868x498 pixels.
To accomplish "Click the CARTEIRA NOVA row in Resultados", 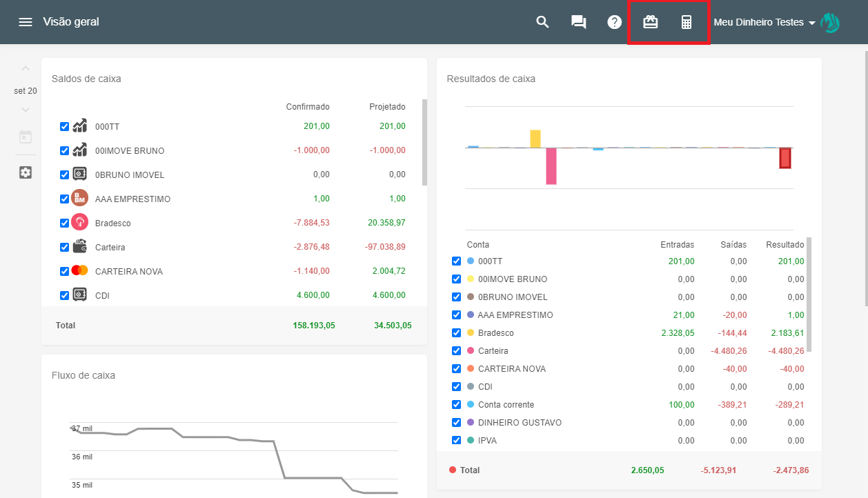I will coord(511,369).
